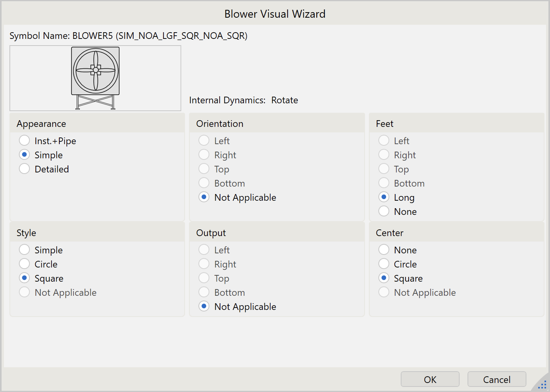The height and width of the screenshot is (392, 550).
Task: Set Center to None
Action: click(x=384, y=250)
